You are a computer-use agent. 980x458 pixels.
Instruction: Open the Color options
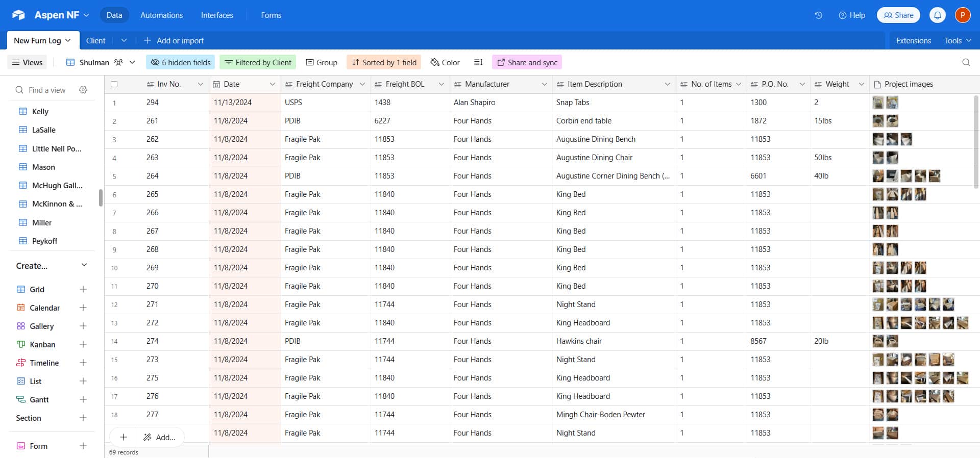pyautogui.click(x=445, y=62)
